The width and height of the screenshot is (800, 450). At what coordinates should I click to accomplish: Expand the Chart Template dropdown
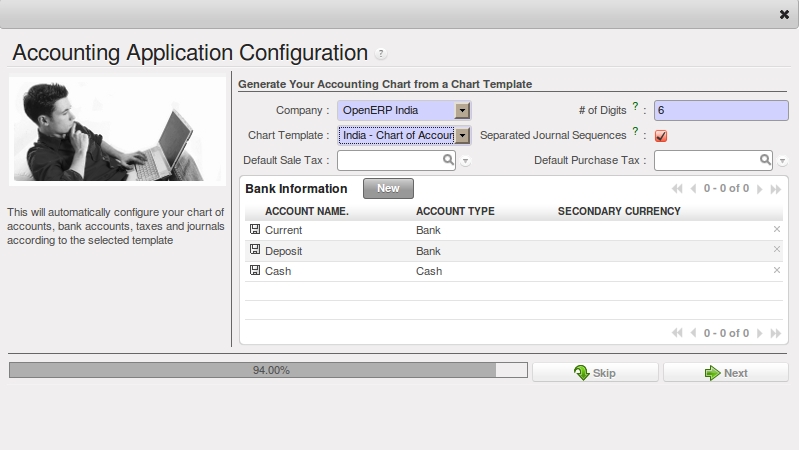[462, 135]
